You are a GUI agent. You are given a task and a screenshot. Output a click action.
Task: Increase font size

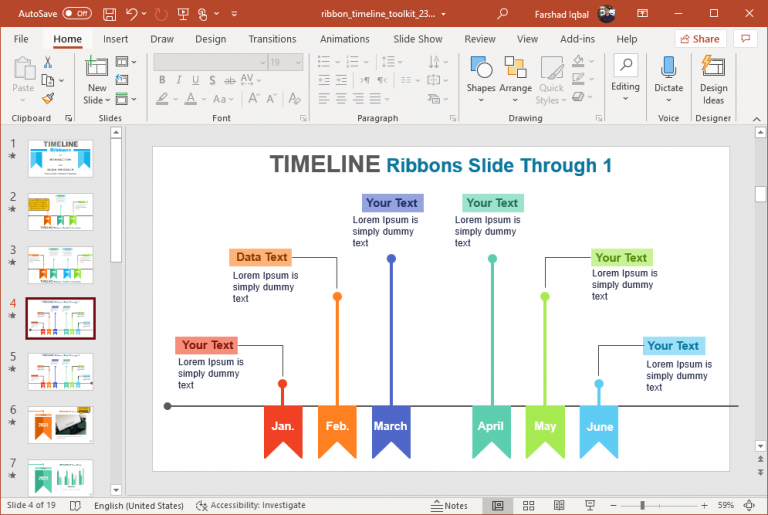(x=253, y=98)
